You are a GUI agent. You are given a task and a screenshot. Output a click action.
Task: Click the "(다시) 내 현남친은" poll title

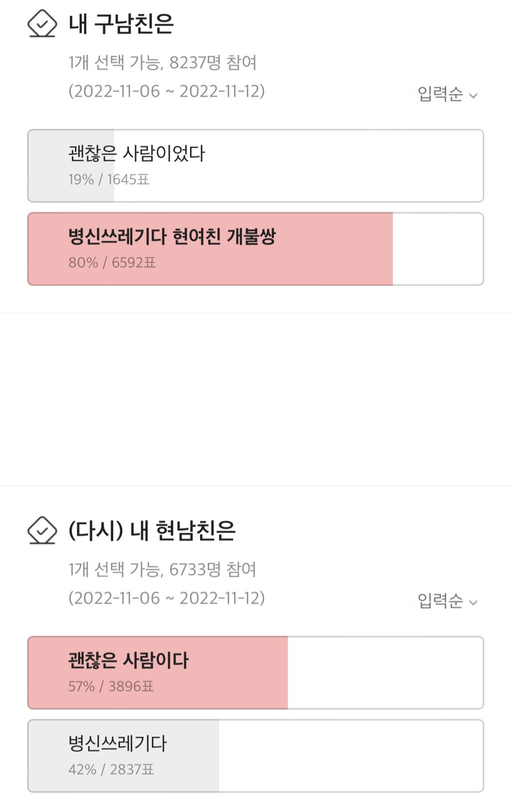(152, 530)
